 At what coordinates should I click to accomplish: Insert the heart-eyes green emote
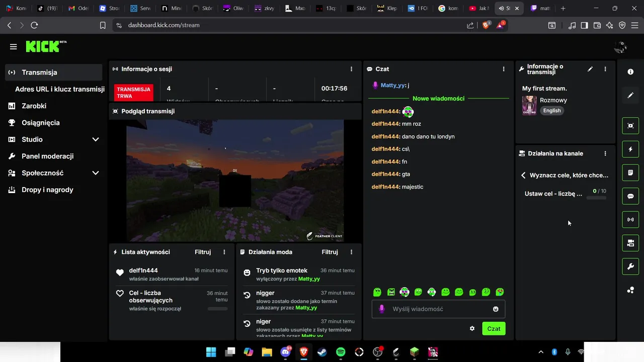coord(500,292)
